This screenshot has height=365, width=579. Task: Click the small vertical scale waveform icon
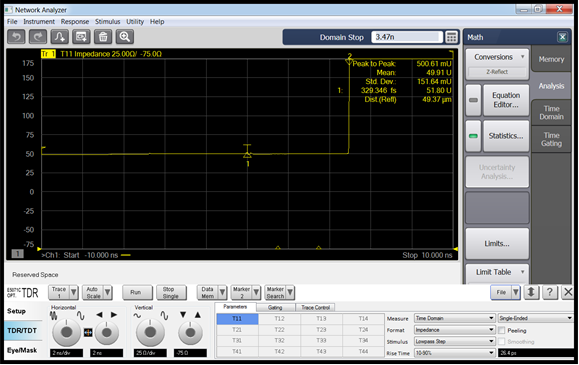(x=137, y=316)
